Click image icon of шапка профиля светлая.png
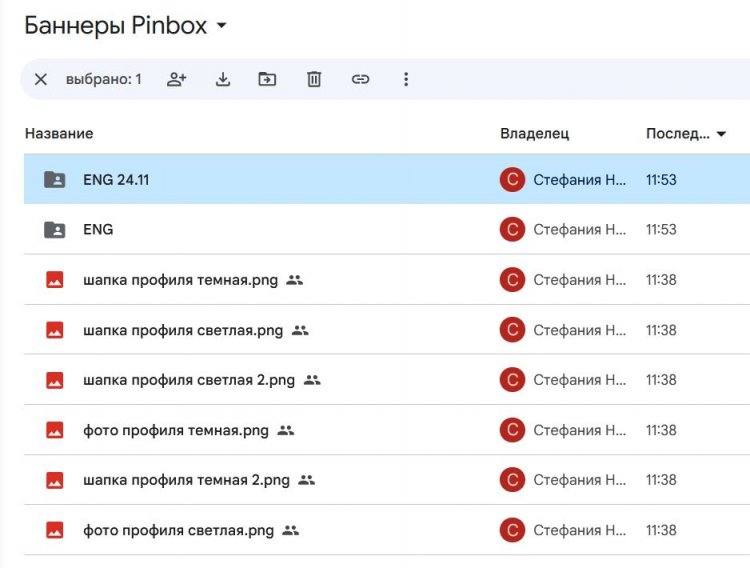 [55, 330]
